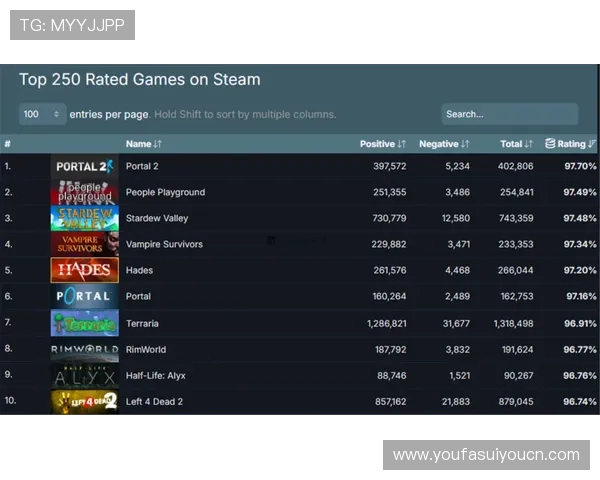Select the 97.70% rating of Portal 2
Viewport: 600px width, 480px height.
pyautogui.click(x=580, y=166)
